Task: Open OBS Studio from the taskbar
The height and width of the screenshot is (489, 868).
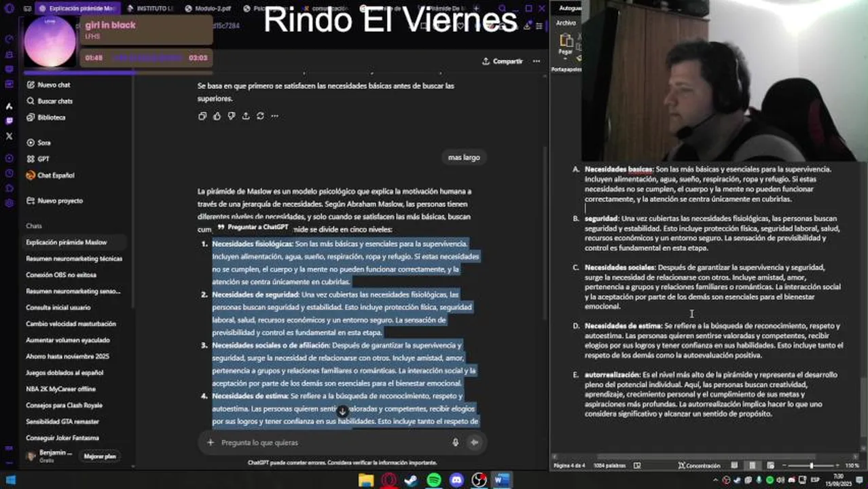Action: coord(479,480)
